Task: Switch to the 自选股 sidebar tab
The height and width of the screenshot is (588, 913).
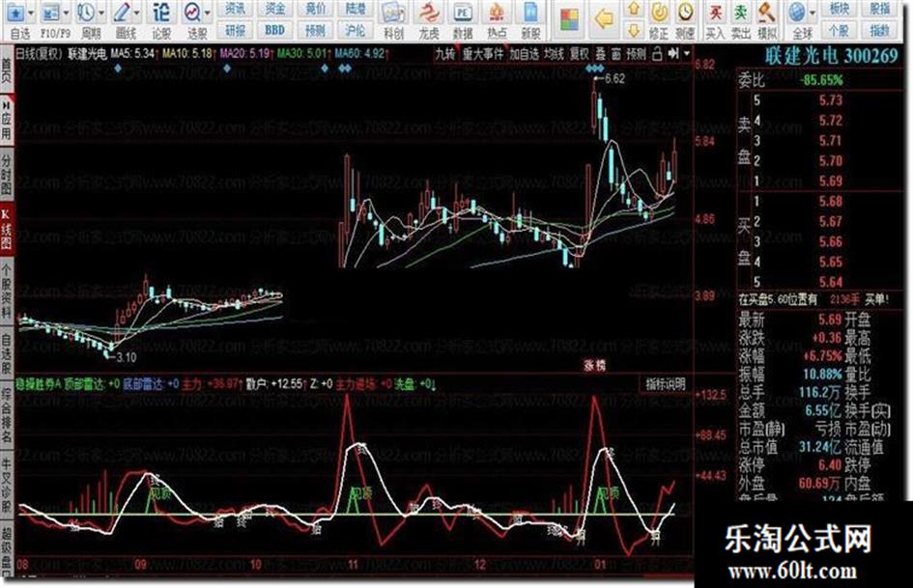Action: point(7,354)
